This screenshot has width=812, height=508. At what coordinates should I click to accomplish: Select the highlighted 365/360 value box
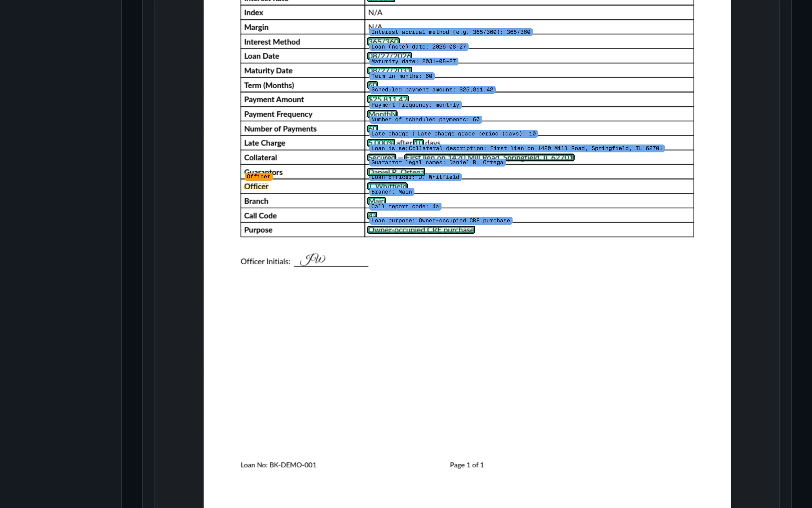[383, 42]
